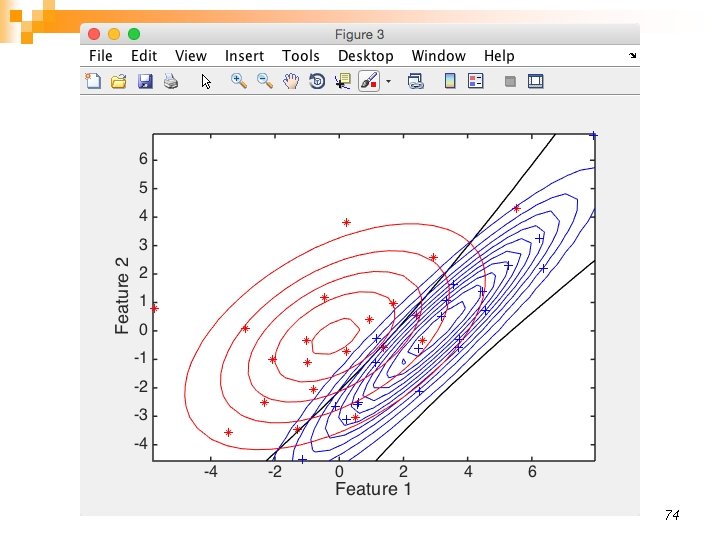This screenshot has height=540, width=720.
Task: Maximize Figure 3 with green button
Action: [x=134, y=34]
